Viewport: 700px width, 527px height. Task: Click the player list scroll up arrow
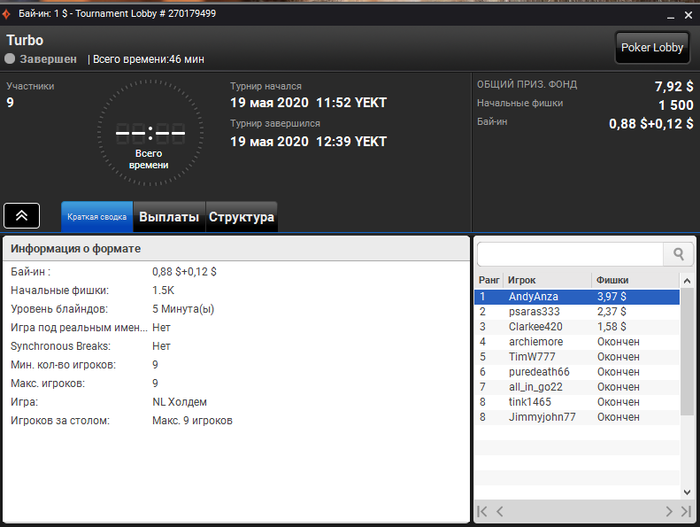(x=687, y=281)
